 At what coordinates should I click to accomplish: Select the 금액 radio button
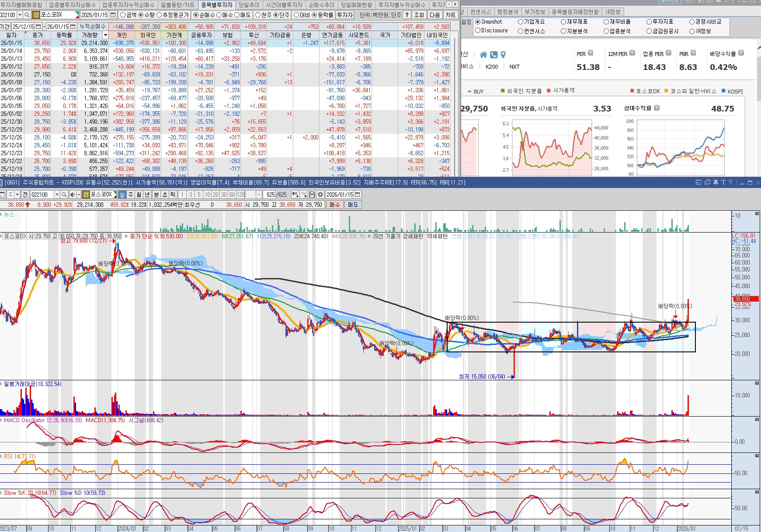click(x=123, y=15)
